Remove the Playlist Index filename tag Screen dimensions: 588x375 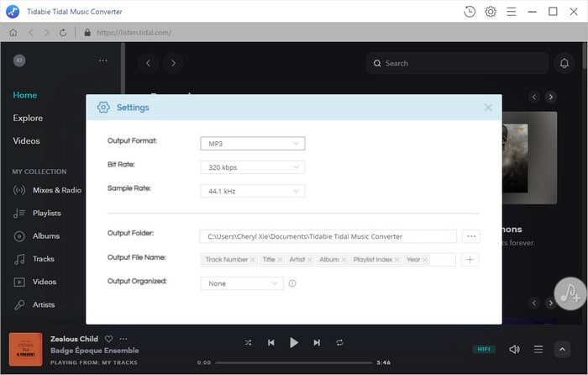click(396, 260)
